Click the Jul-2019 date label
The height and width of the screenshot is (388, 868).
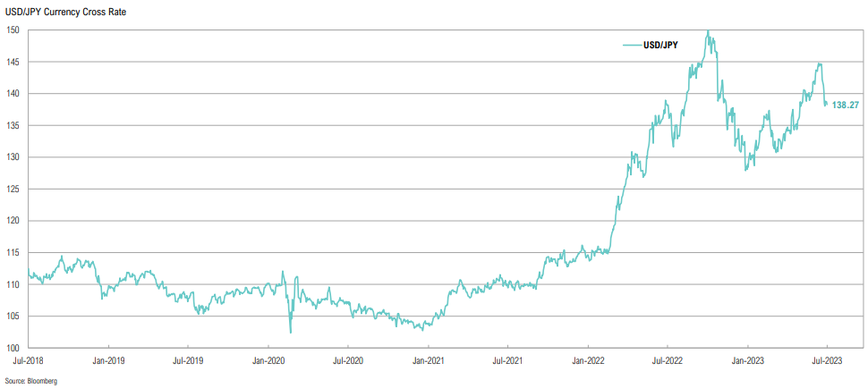[x=187, y=361]
